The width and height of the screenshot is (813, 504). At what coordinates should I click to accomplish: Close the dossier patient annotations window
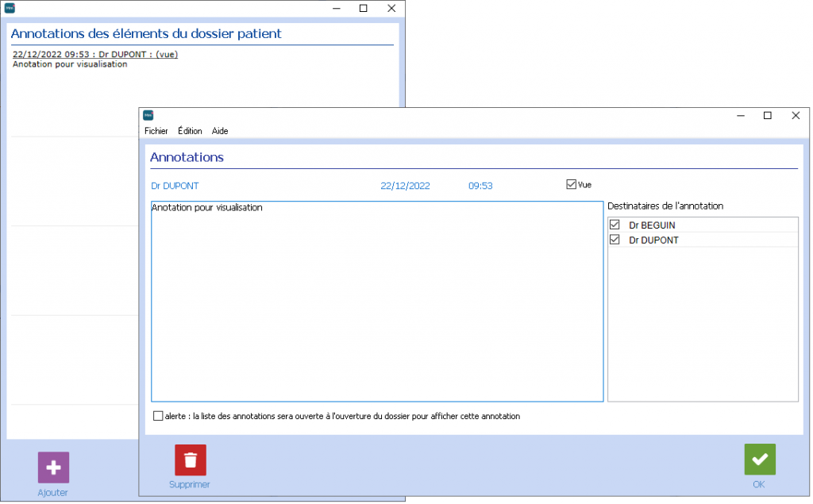click(x=392, y=8)
